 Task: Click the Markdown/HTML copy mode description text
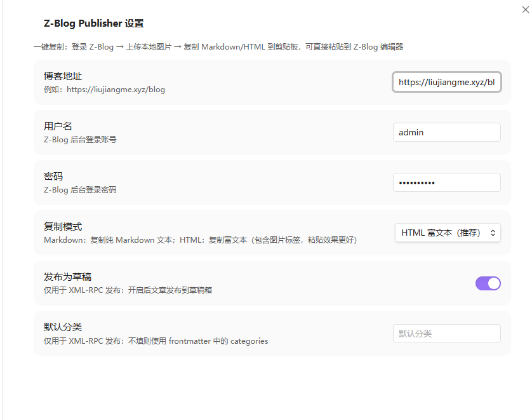tap(201, 240)
